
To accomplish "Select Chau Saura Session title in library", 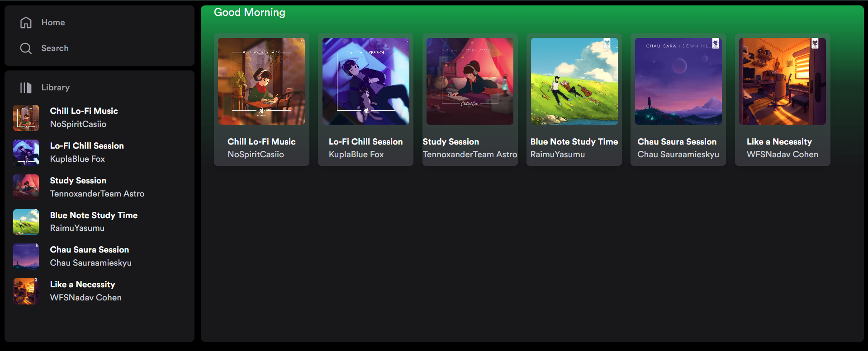I will pyautogui.click(x=90, y=250).
